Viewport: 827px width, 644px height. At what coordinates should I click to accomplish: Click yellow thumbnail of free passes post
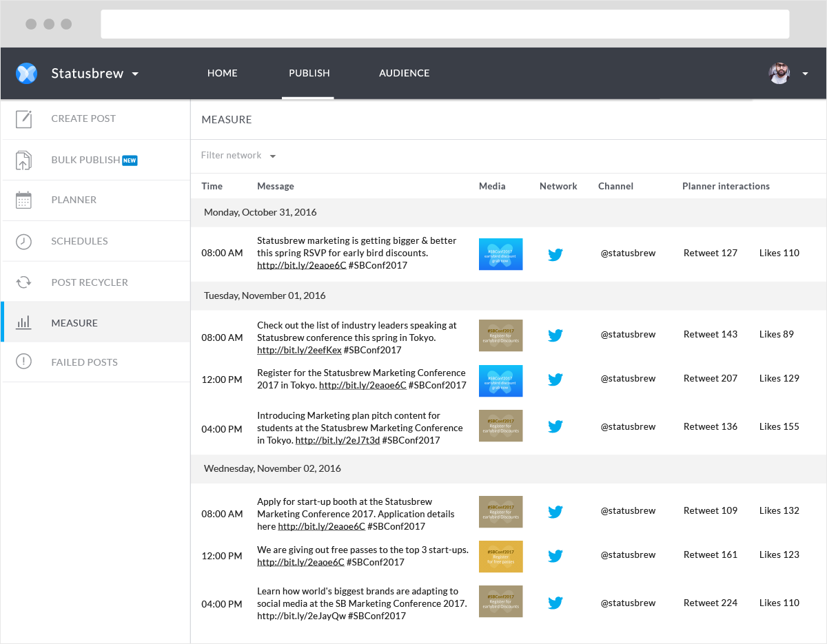click(501, 557)
